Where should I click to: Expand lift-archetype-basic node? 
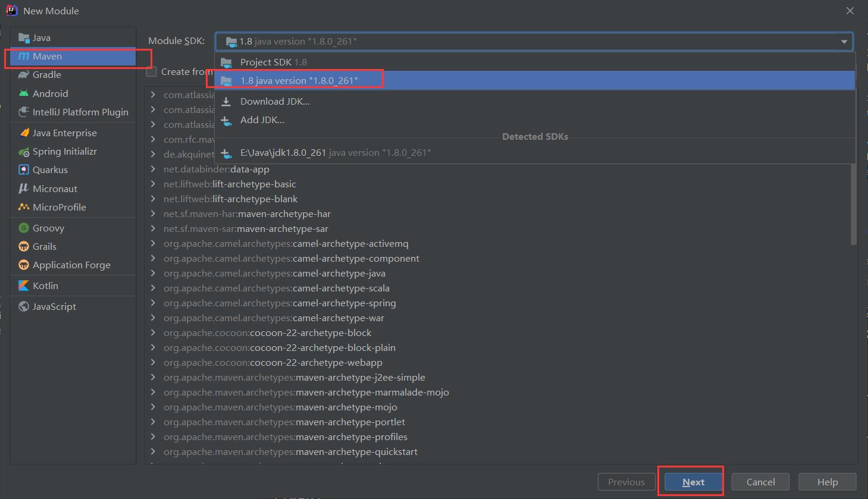click(x=153, y=184)
